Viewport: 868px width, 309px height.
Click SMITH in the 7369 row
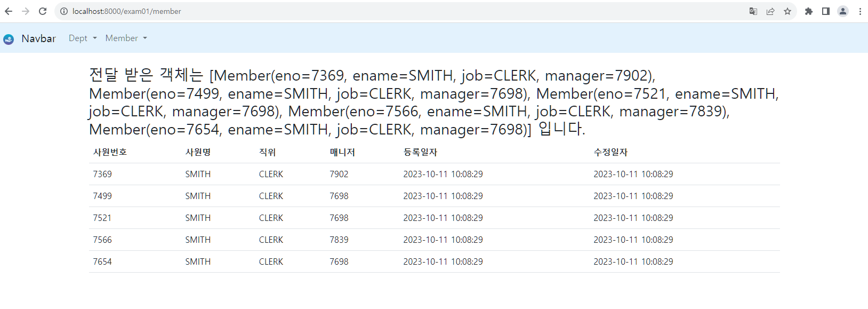[198, 174]
